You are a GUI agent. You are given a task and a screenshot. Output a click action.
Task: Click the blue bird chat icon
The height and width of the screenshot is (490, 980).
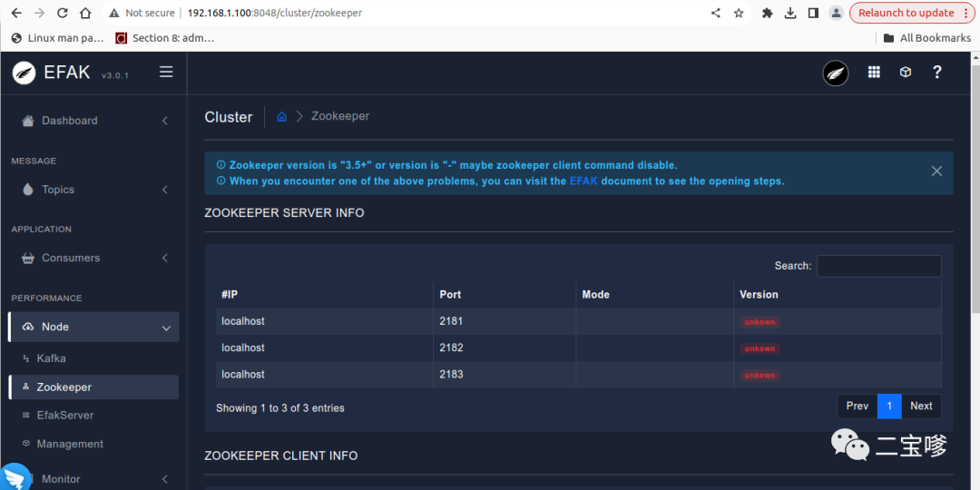point(14,477)
